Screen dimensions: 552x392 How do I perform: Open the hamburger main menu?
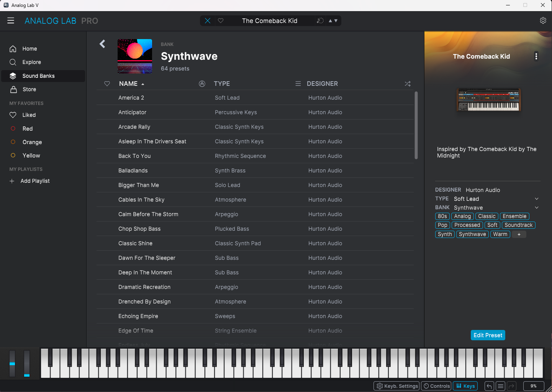(x=11, y=21)
